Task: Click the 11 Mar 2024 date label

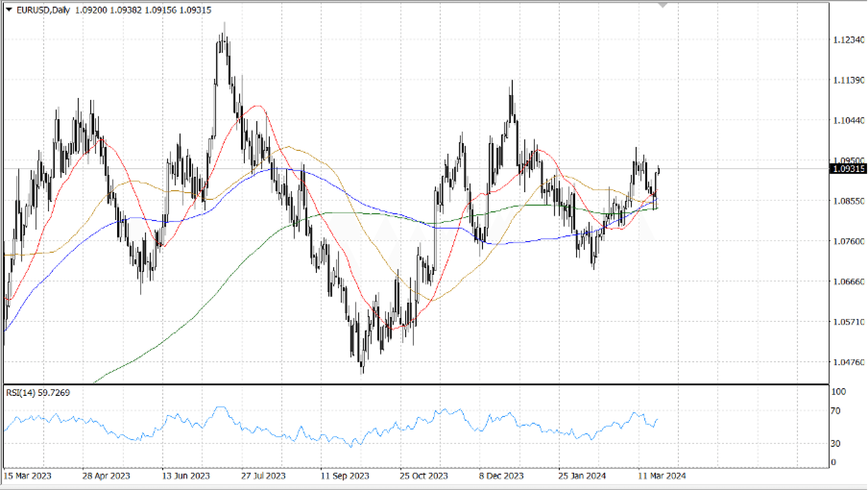Action: [662, 476]
